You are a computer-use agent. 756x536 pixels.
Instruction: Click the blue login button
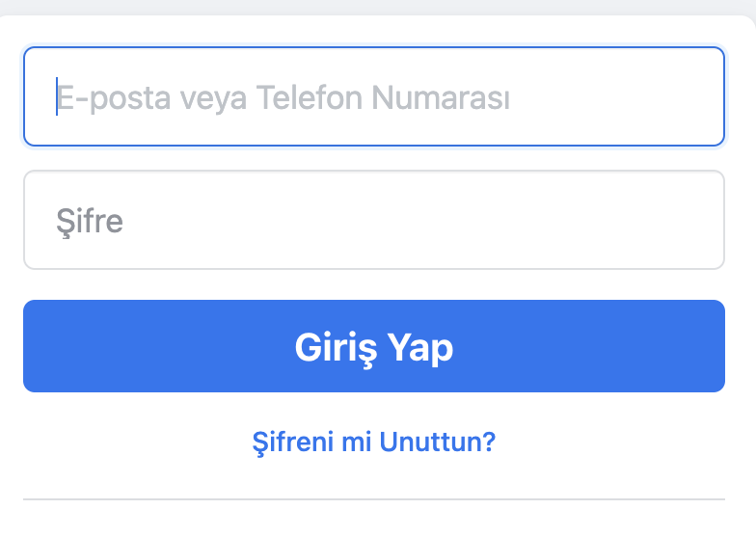click(373, 346)
